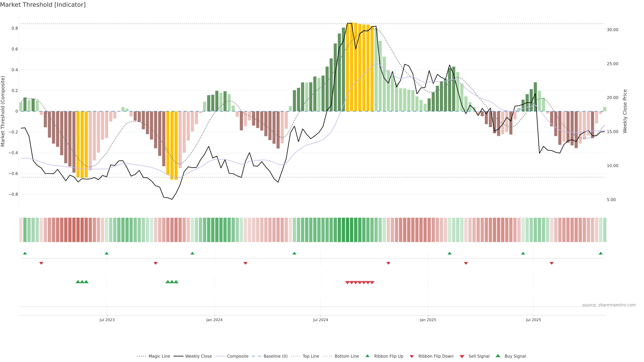Click the Ribbon Flip Down legend triangle
Viewport: 644px width, 362px height.
(x=412, y=356)
